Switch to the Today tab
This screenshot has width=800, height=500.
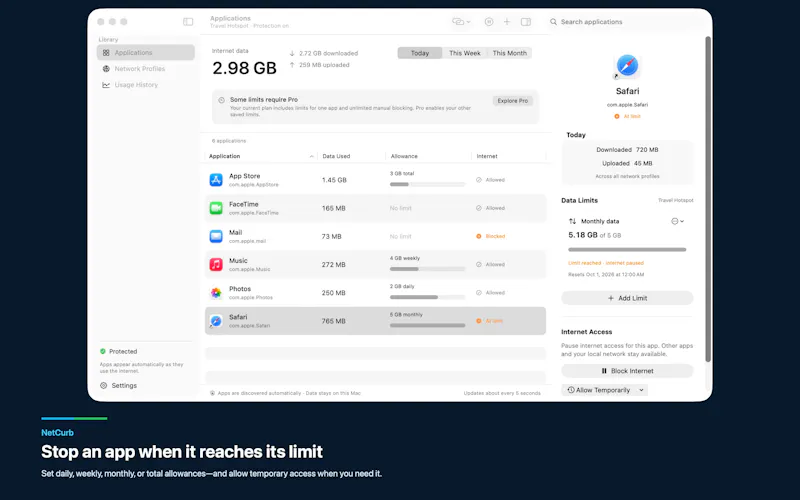(419, 53)
